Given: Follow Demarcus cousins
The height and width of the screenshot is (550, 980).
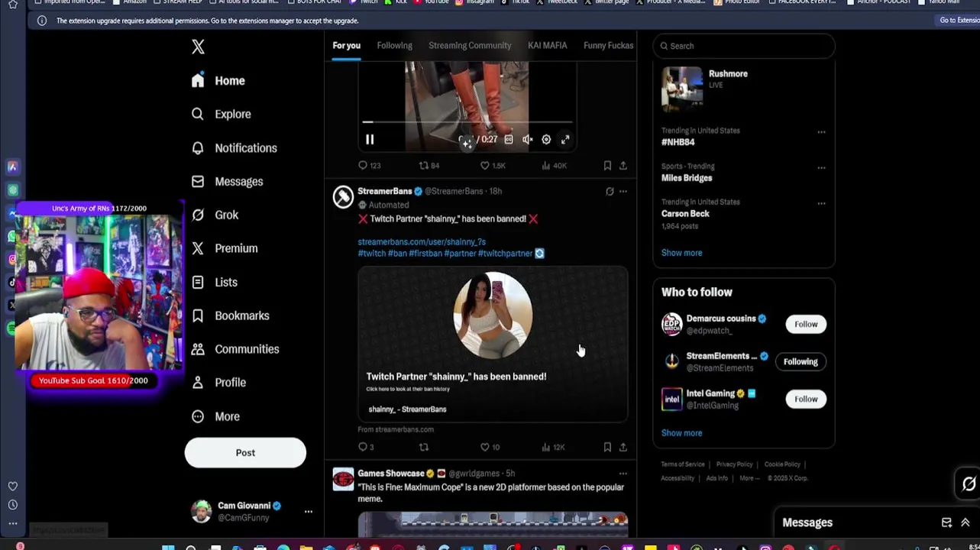Looking at the screenshot, I should click(x=806, y=324).
